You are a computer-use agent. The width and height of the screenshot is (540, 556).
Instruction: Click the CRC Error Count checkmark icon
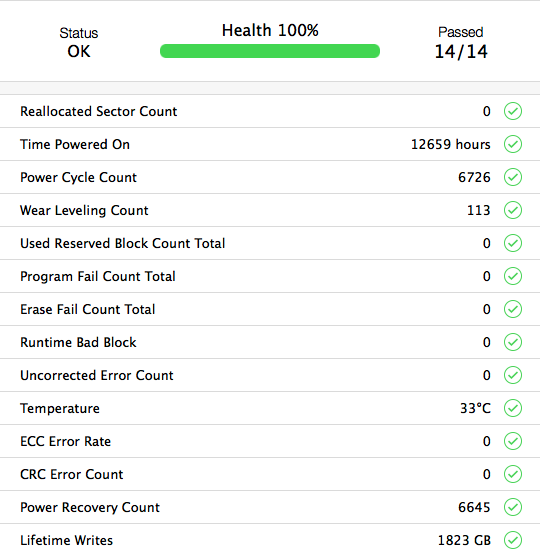tap(513, 474)
